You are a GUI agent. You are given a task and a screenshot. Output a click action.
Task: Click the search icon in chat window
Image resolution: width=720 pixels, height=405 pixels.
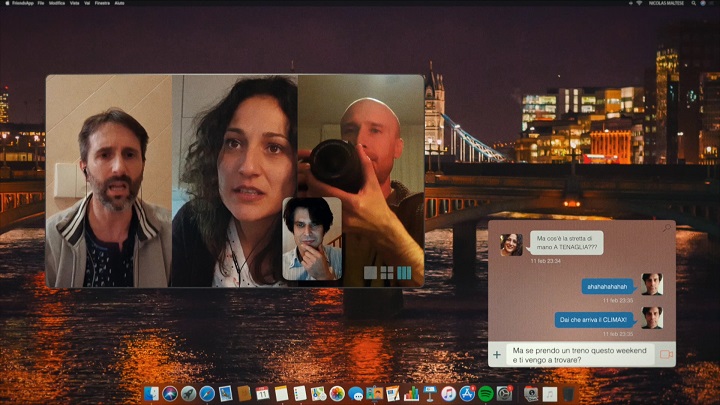pyautogui.click(x=667, y=229)
